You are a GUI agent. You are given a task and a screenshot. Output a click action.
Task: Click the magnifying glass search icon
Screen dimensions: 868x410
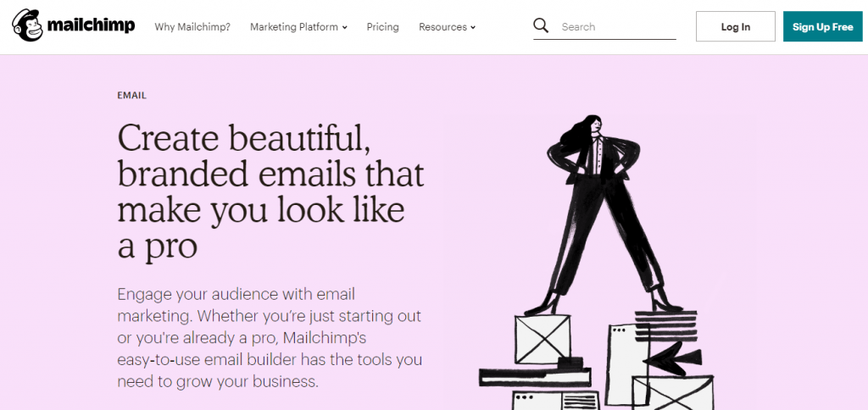pos(541,25)
